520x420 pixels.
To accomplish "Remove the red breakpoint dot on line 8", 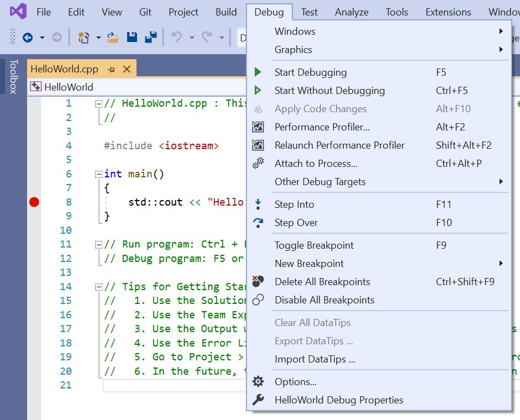I will [34, 202].
